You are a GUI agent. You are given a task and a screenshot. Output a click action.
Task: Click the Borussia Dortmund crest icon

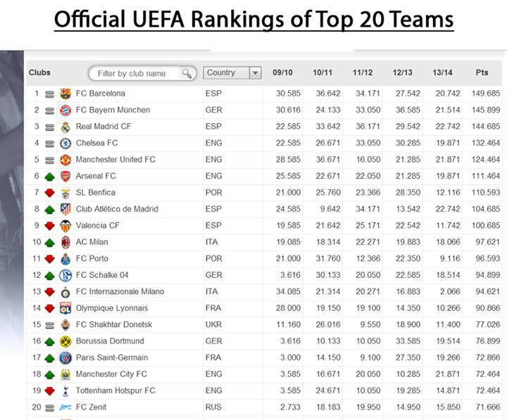[x=65, y=341]
